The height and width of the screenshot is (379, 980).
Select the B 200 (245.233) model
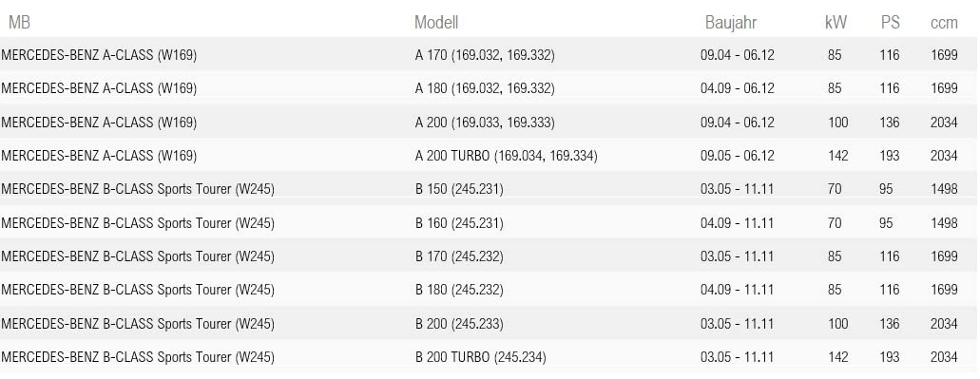[459, 324]
